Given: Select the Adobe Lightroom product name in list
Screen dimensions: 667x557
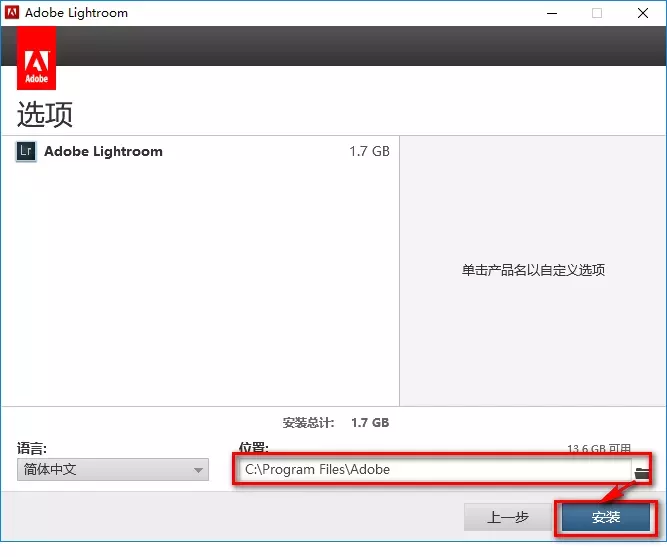Looking at the screenshot, I should [x=103, y=152].
